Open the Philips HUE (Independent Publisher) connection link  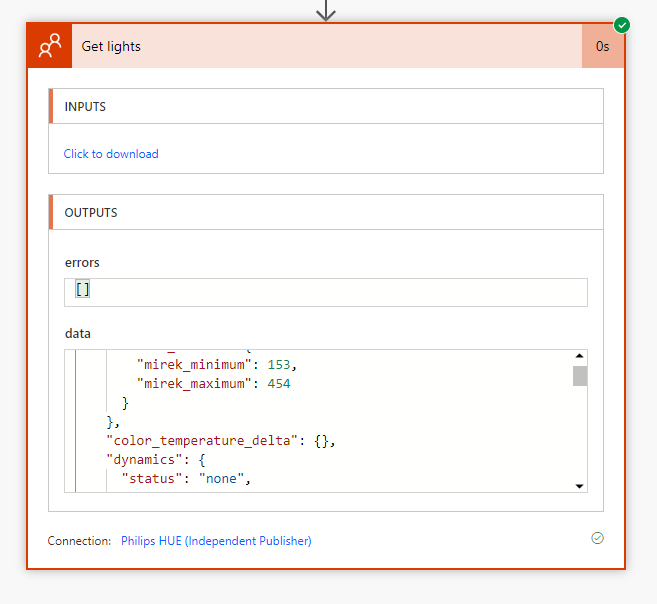point(216,541)
